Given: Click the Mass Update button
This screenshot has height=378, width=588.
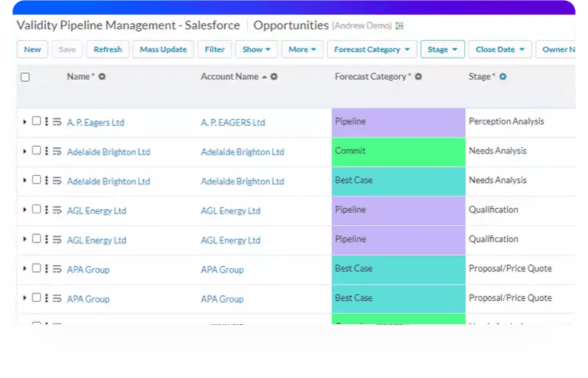Looking at the screenshot, I should click(x=163, y=49).
